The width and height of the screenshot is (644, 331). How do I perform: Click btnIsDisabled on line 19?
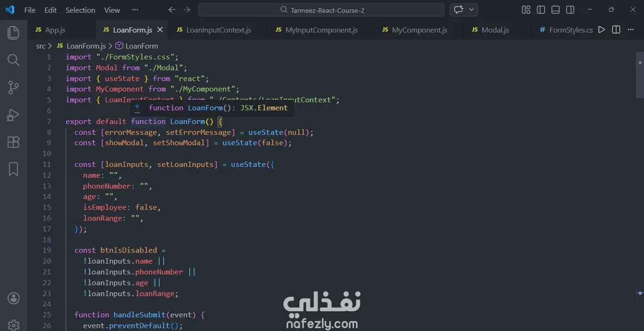click(128, 250)
